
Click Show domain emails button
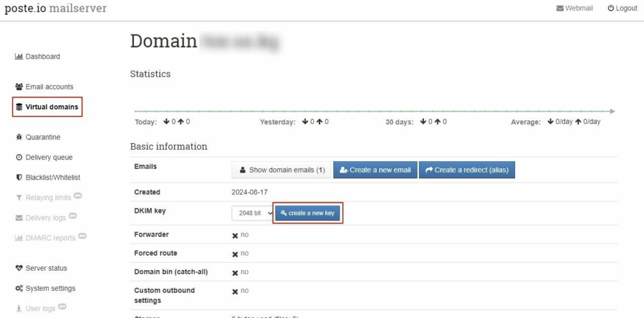point(281,170)
